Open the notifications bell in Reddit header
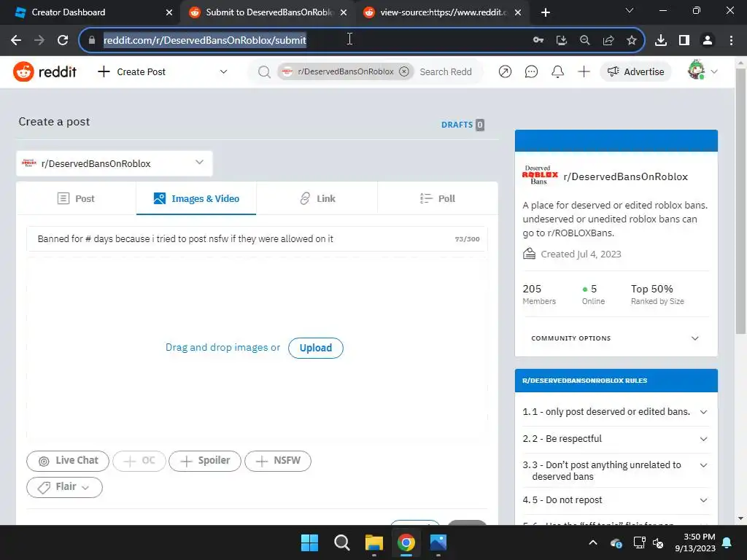The image size is (747, 560). [557, 71]
